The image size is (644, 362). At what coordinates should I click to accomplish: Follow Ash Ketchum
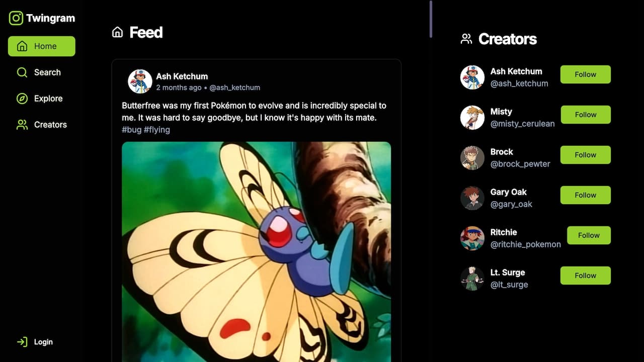pos(586,74)
